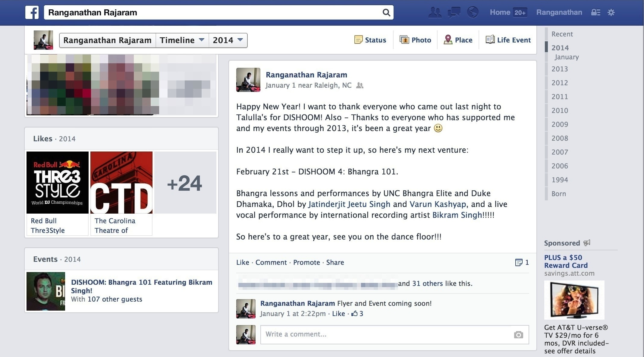Click Share under the post
The width and height of the screenshot is (644, 357).
(335, 262)
